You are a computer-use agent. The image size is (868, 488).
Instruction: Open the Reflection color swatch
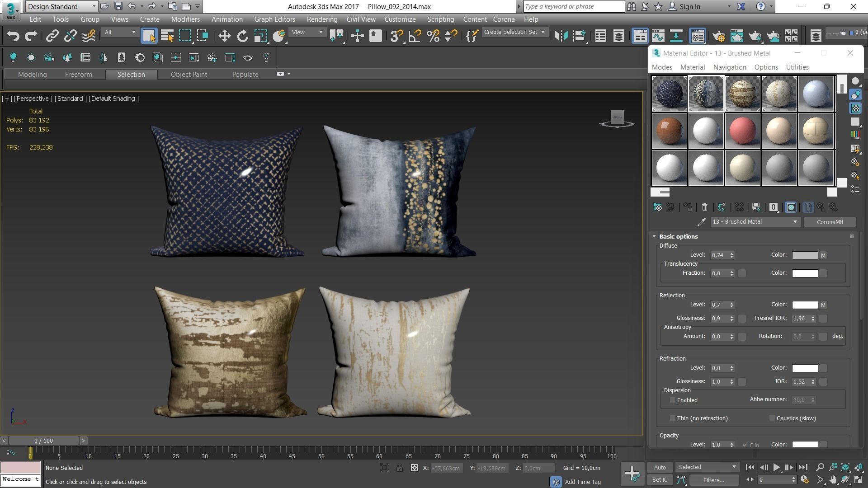[805, 305]
